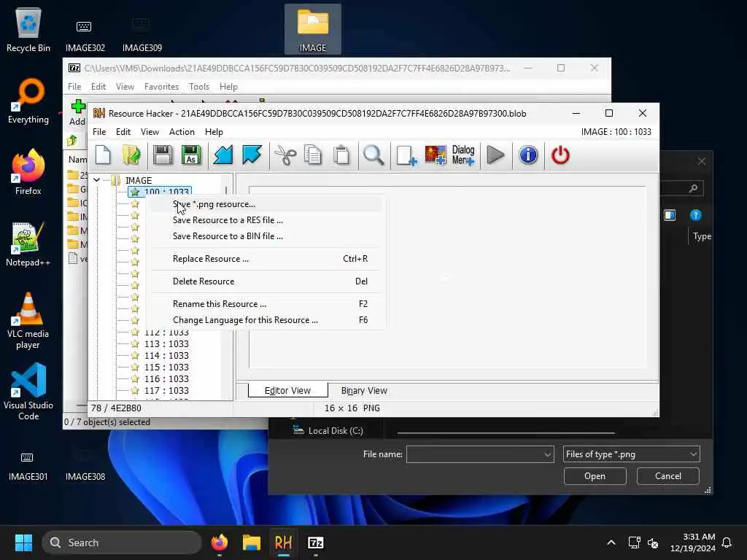
Task: Select the VLC media player shortcut
Action: pos(28,321)
